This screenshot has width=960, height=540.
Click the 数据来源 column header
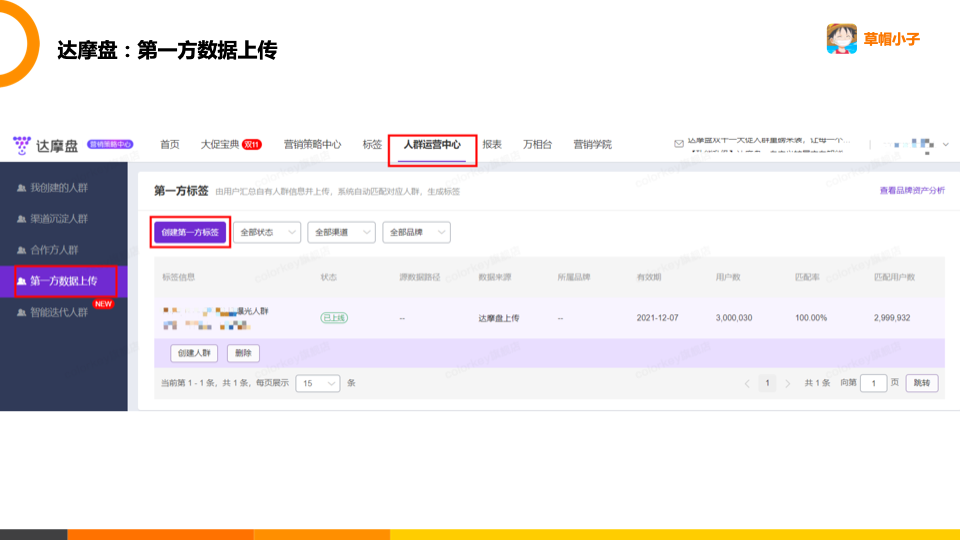(495, 277)
